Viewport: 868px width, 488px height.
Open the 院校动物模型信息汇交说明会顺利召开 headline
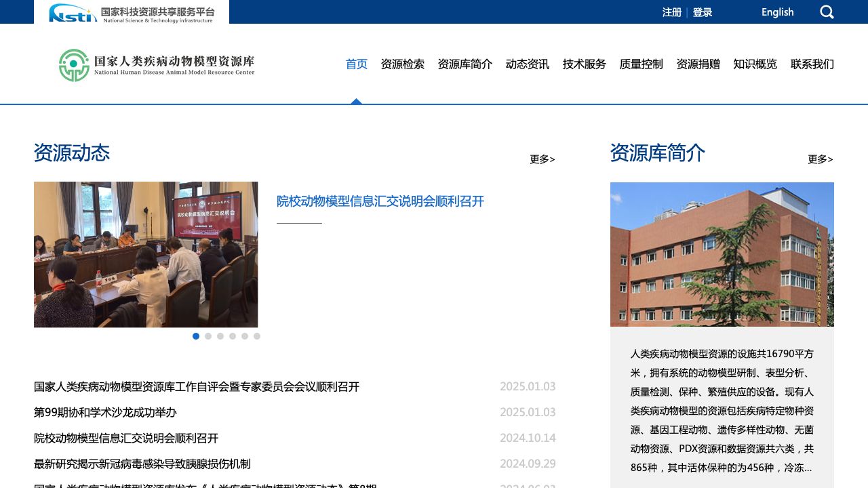[380, 201]
